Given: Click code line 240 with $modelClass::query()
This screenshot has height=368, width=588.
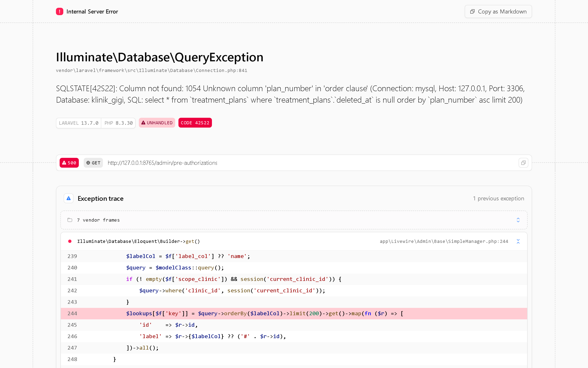Looking at the screenshot, I should pyautogui.click(x=294, y=268).
